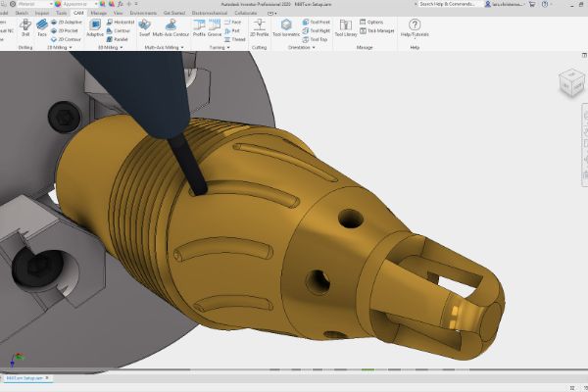Image resolution: width=588 pixels, height=392 pixels.
Task: Open CAM Options
Action: 371,23
